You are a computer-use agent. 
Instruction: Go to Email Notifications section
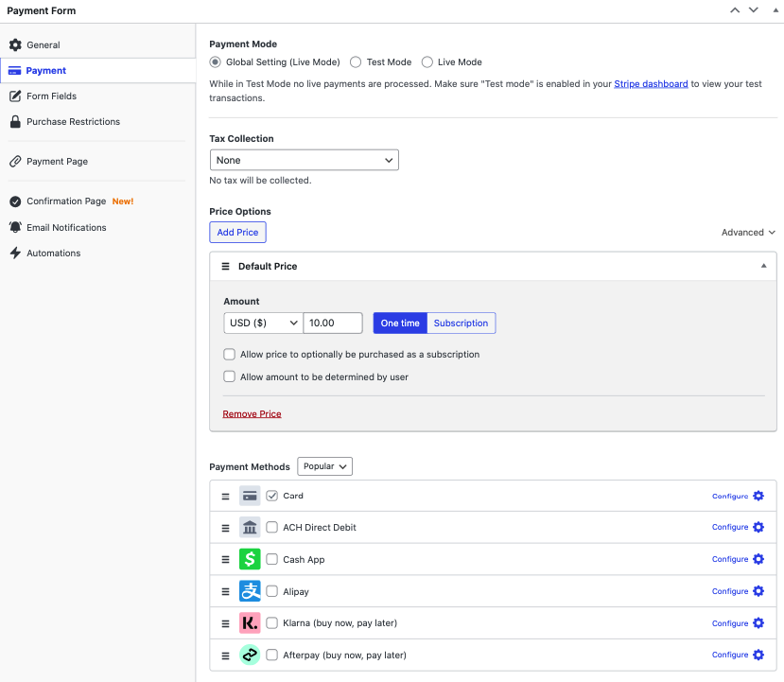66,228
